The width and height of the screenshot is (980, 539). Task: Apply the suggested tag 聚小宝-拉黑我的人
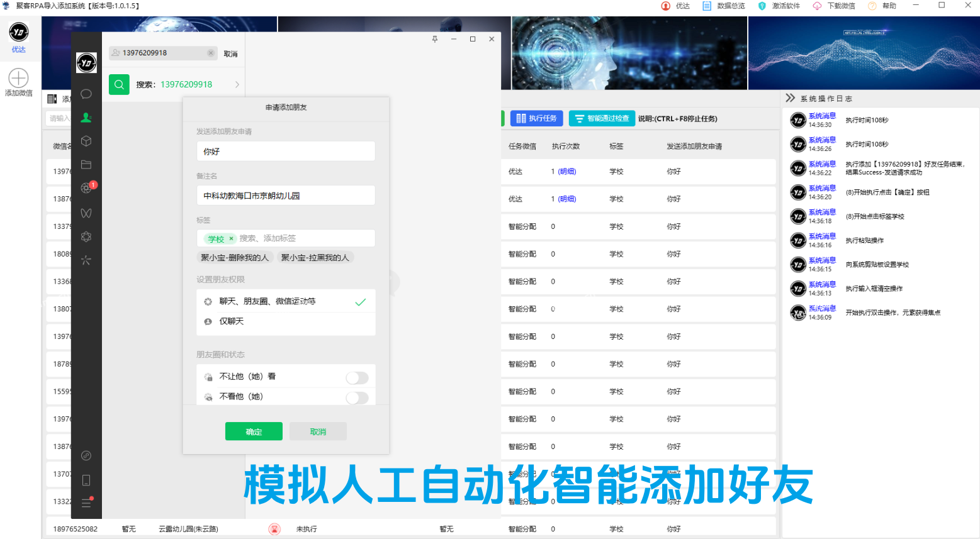click(x=315, y=258)
